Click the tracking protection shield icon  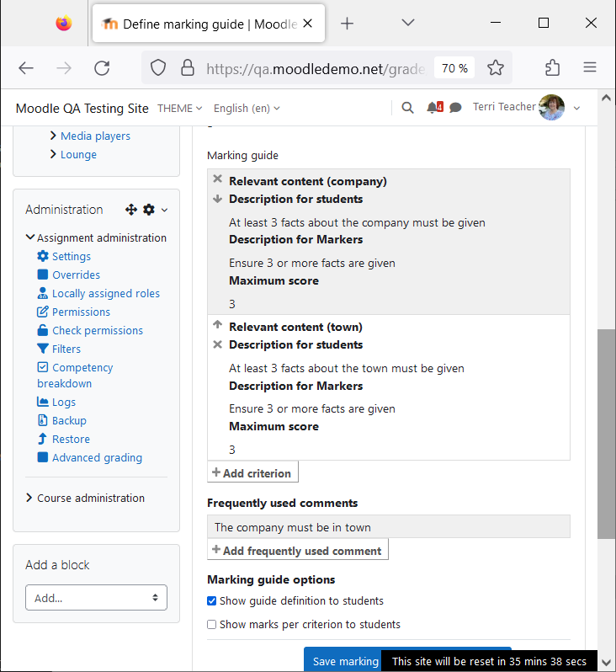coord(158,67)
